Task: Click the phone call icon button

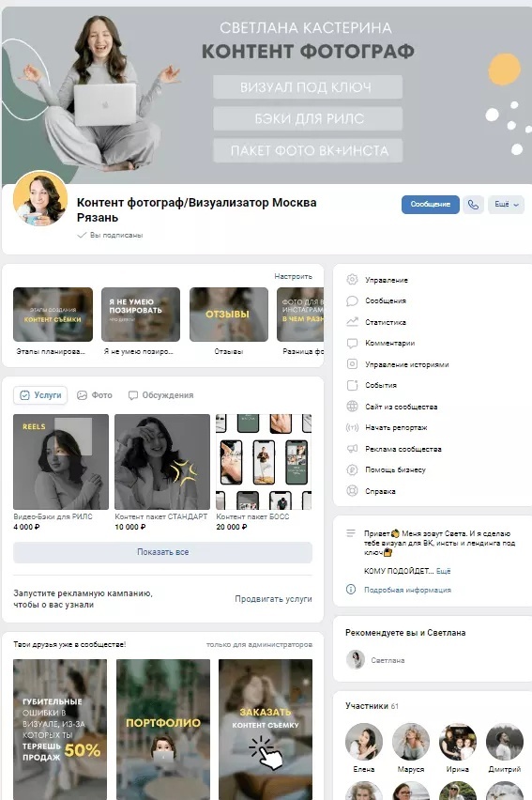Action: click(473, 205)
